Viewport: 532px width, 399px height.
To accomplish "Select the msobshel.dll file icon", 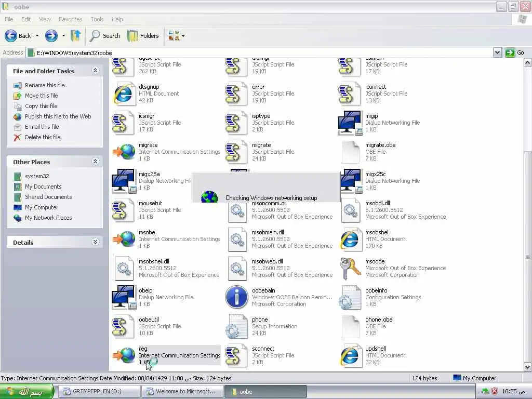I will coord(124,269).
